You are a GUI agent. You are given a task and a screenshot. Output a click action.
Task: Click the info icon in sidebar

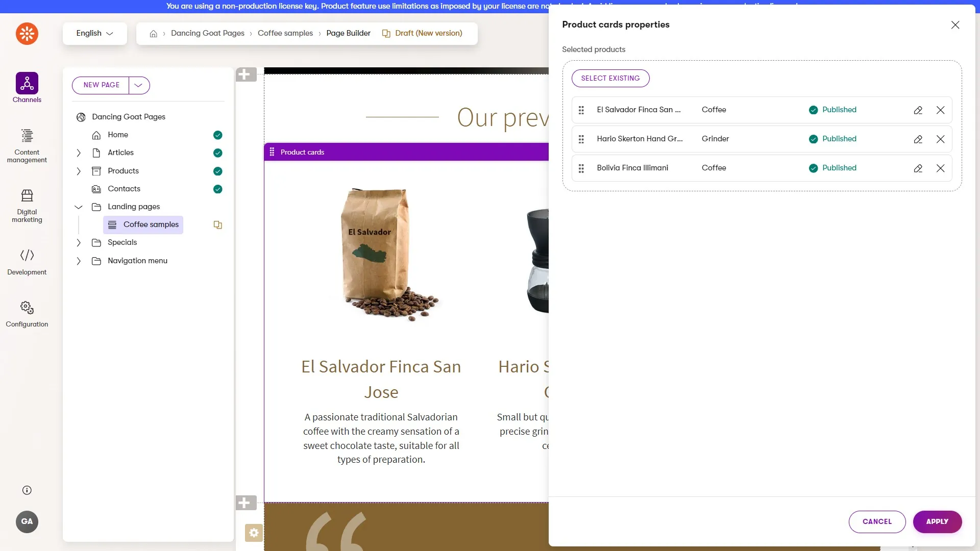coord(27,490)
